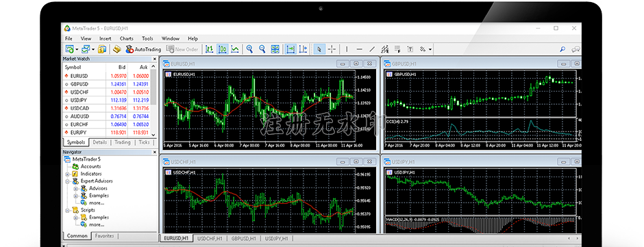The height and width of the screenshot is (247, 644).
Task: Close the Navigator panel
Action: [154, 152]
